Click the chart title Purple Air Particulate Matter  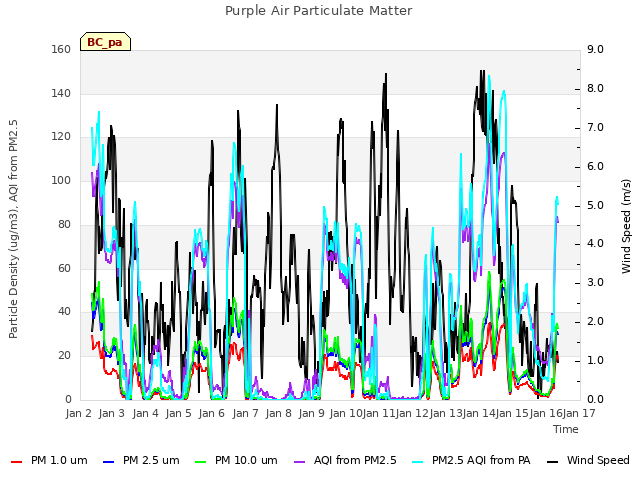[319, 10]
